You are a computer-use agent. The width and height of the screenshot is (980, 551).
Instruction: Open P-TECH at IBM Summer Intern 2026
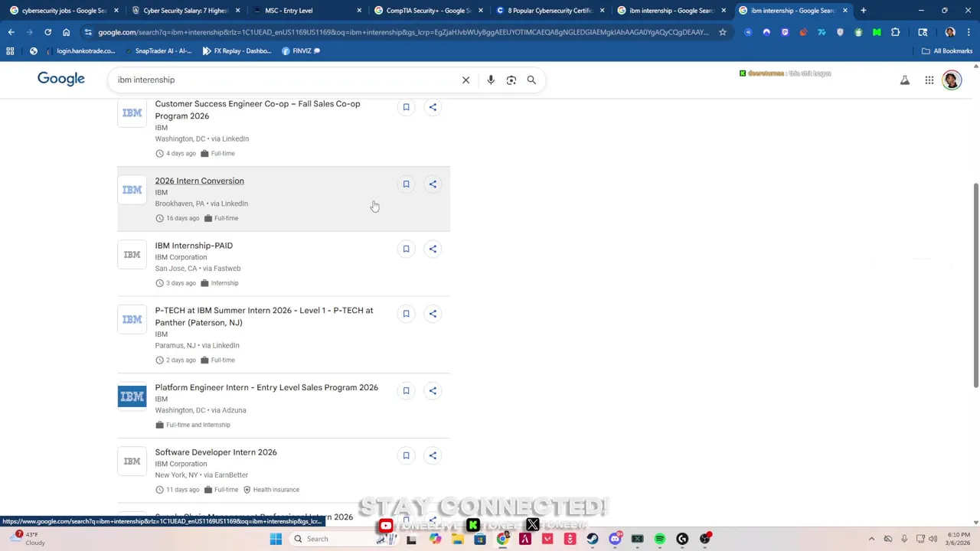click(x=264, y=316)
